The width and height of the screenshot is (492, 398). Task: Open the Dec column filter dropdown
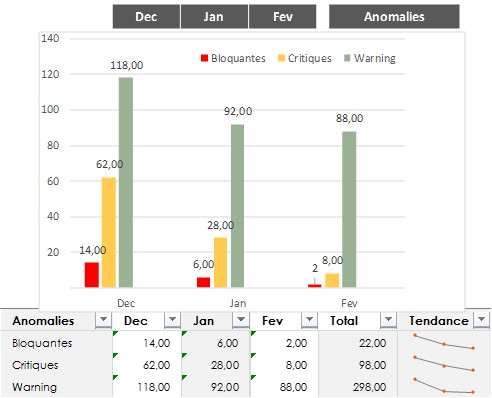[172, 320]
